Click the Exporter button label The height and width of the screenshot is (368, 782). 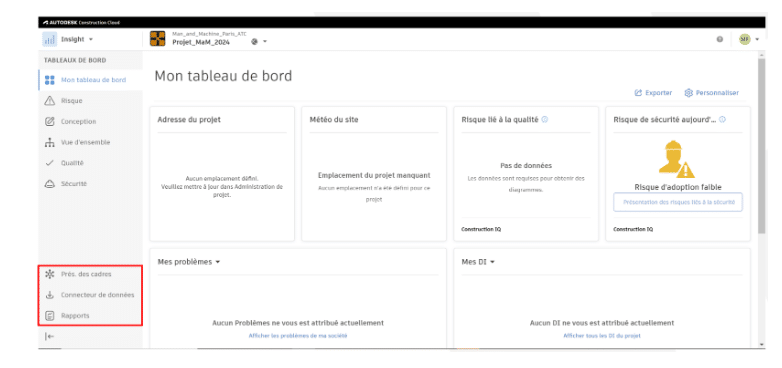pyautogui.click(x=658, y=93)
